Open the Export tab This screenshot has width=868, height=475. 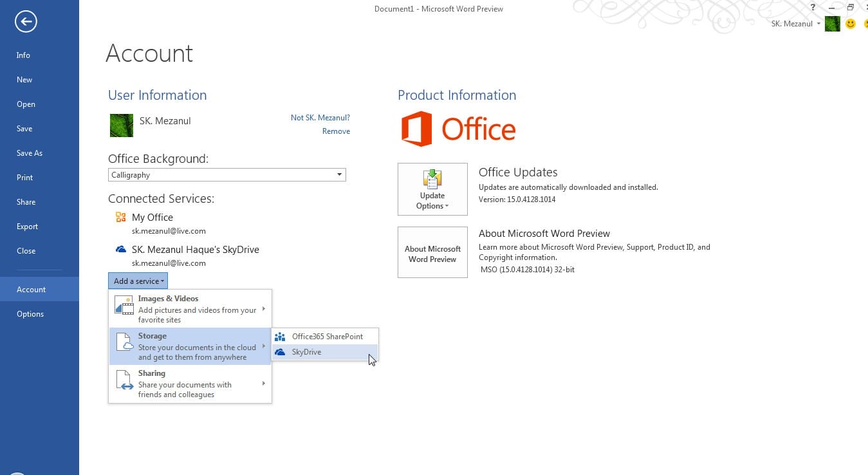[39, 227]
